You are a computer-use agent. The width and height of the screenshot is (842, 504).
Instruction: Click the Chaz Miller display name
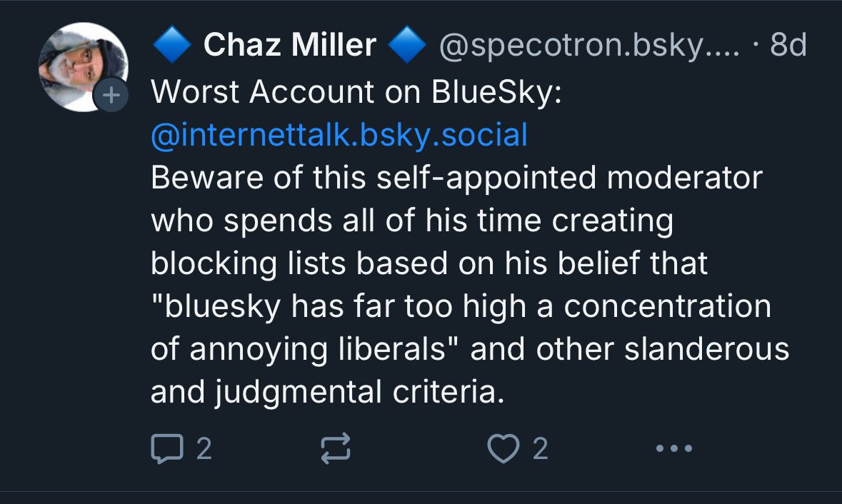[x=289, y=46]
